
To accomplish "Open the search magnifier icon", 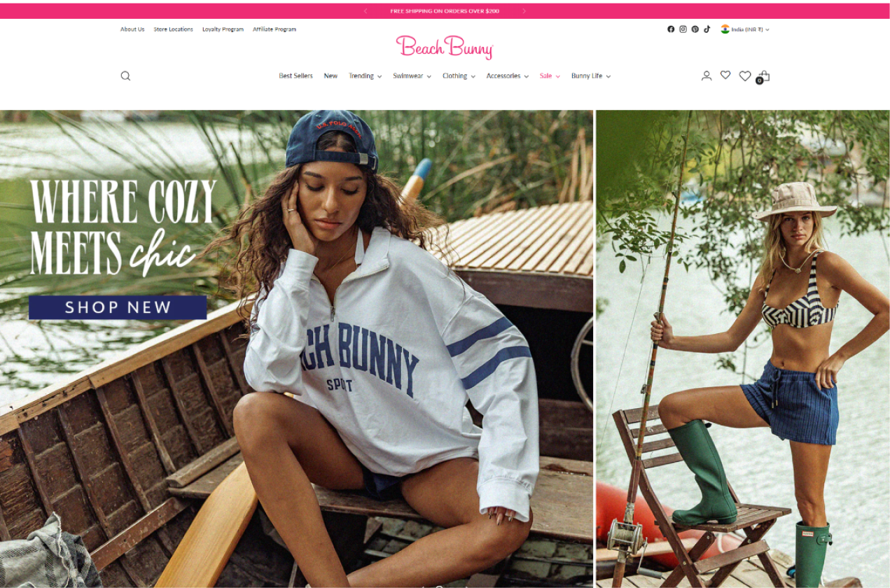I will tap(125, 76).
